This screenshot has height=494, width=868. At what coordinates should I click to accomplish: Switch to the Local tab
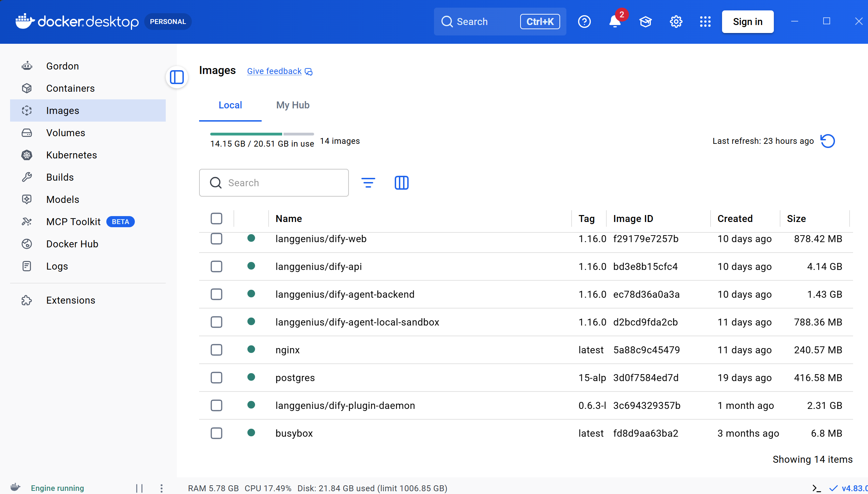230,105
